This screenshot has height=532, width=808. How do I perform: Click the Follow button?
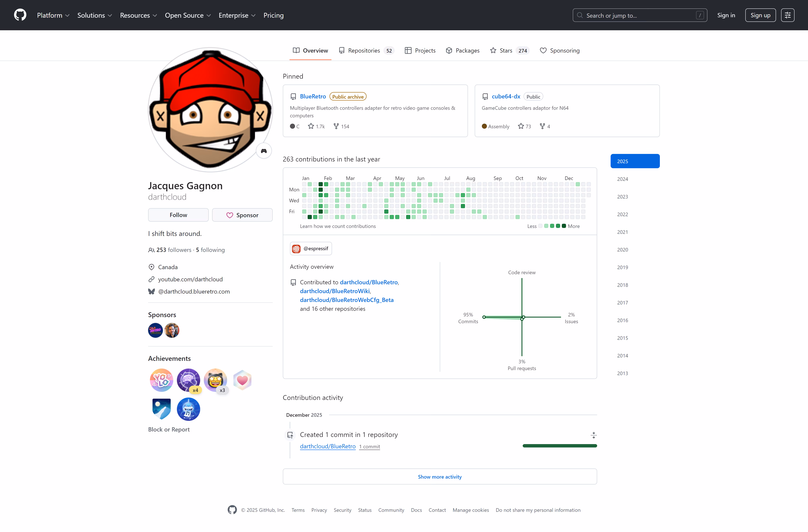(x=178, y=215)
